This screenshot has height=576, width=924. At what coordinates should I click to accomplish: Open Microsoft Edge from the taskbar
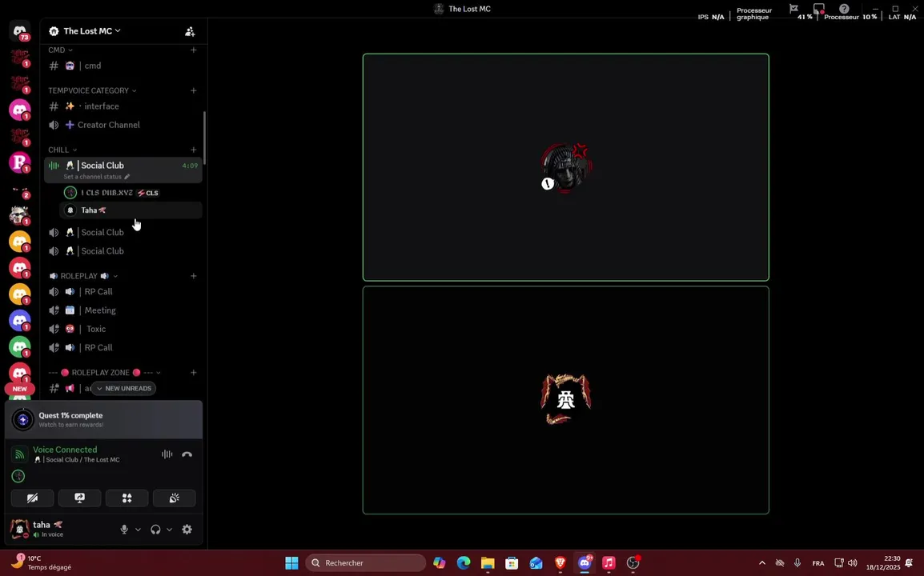pos(464,563)
